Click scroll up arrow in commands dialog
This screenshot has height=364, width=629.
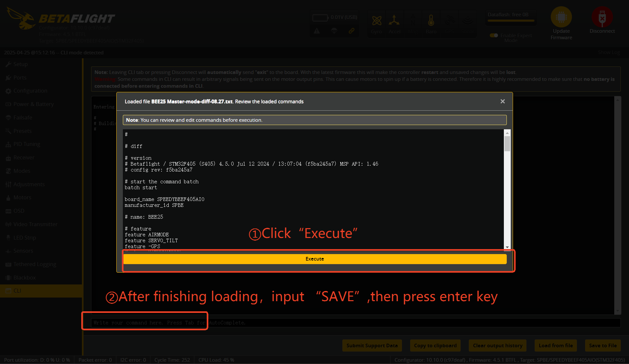[507, 133]
